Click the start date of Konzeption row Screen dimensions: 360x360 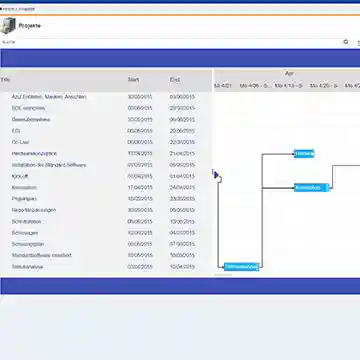pyautogui.click(x=140, y=187)
